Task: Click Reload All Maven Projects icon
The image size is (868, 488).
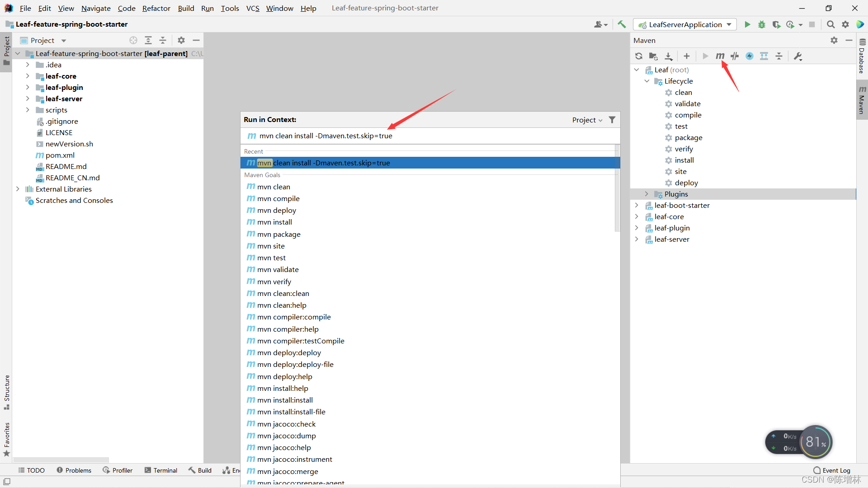Action: [638, 56]
